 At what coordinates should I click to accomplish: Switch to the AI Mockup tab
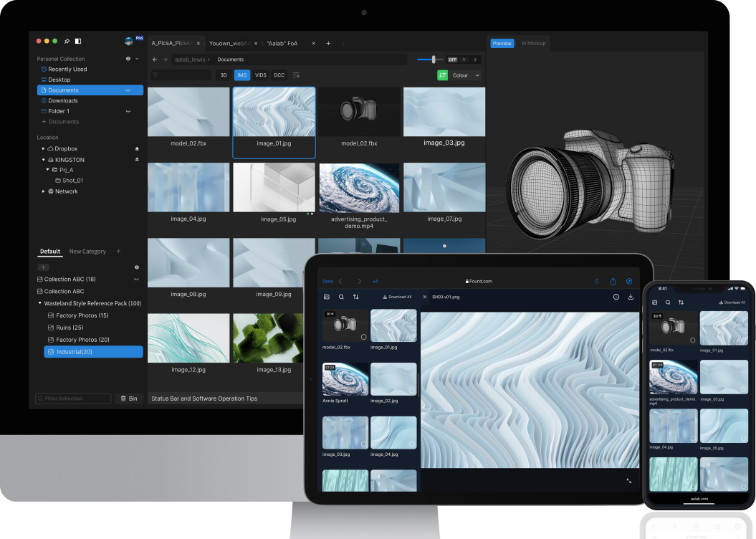pyautogui.click(x=533, y=44)
